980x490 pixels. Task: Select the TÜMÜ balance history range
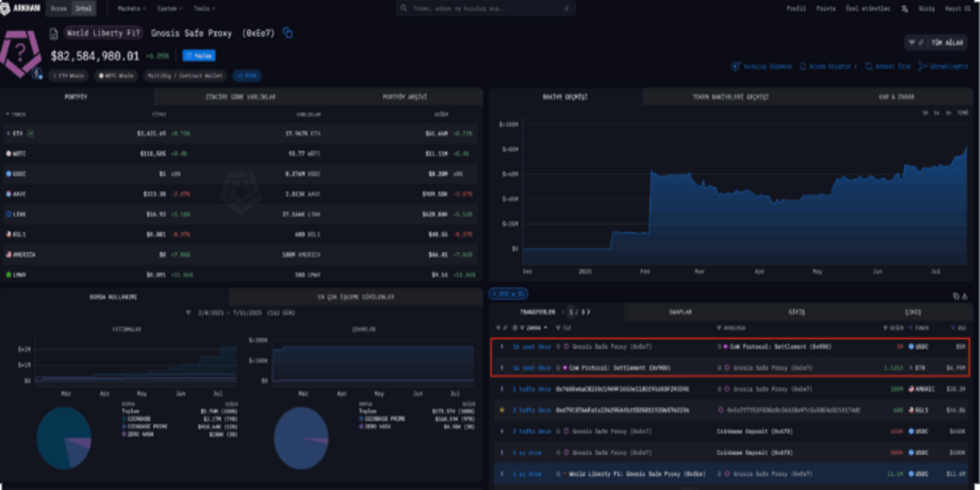(x=961, y=113)
